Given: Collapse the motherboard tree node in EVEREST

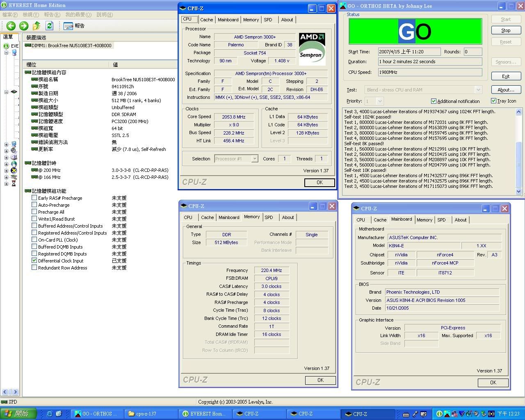Looking at the screenshot, I should coord(7,92).
